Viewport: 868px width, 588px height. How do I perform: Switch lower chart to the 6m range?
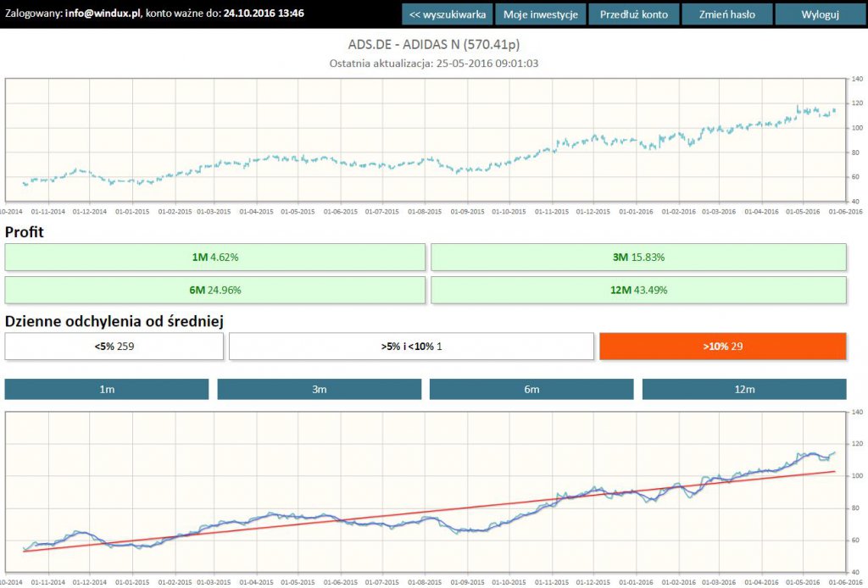pyautogui.click(x=531, y=389)
